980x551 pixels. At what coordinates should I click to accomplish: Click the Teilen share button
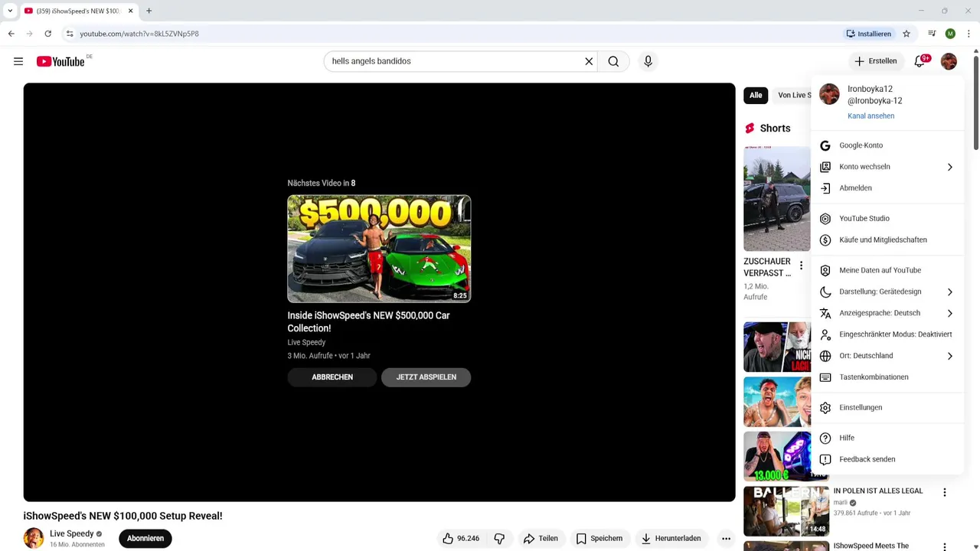(541, 538)
